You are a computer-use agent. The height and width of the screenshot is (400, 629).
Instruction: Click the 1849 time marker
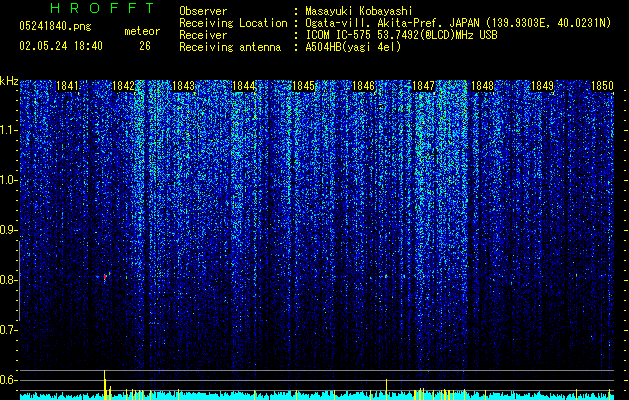click(542, 86)
